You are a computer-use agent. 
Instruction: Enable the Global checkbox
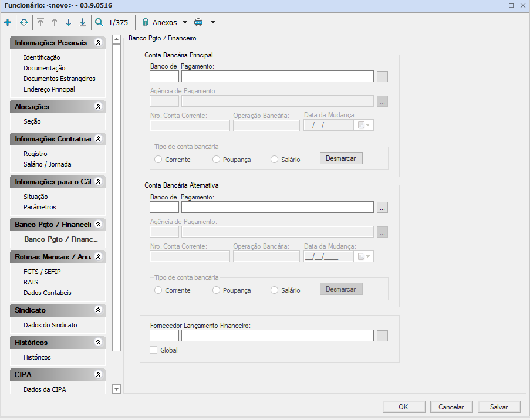[154, 350]
